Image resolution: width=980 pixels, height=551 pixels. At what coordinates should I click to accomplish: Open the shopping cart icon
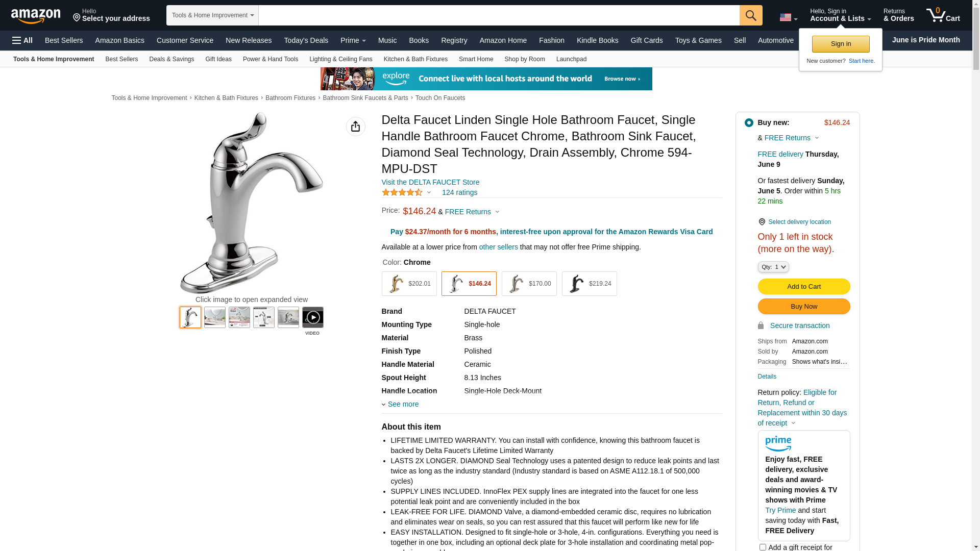point(943,15)
